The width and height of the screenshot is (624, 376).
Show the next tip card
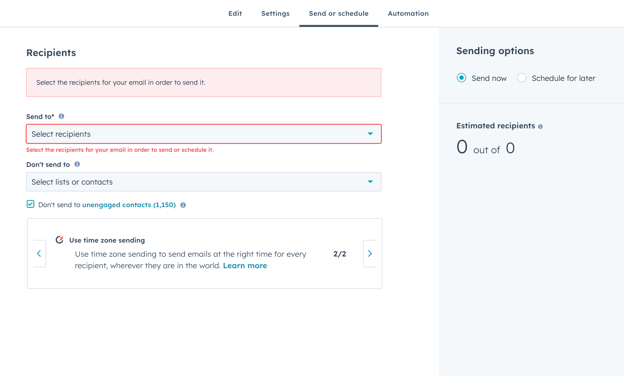370,253
